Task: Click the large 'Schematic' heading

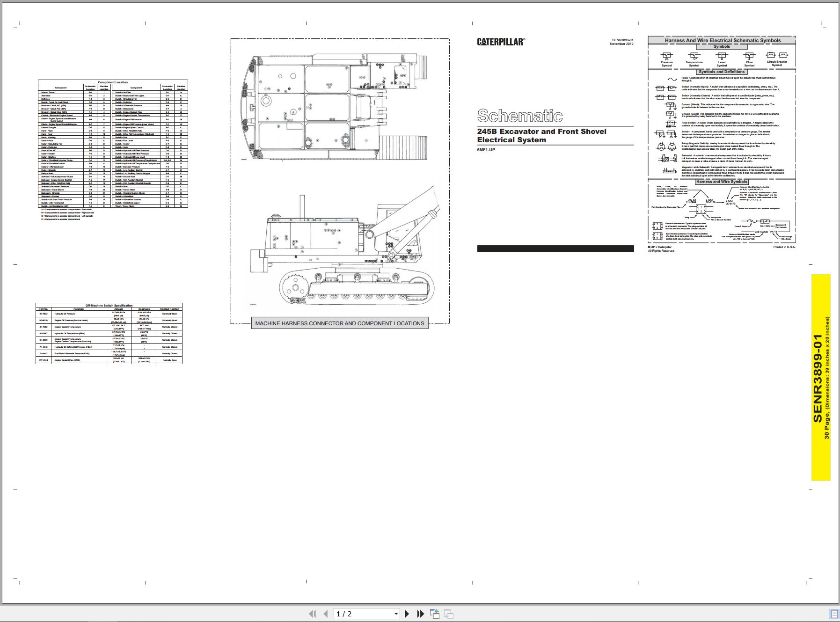Action: point(520,116)
